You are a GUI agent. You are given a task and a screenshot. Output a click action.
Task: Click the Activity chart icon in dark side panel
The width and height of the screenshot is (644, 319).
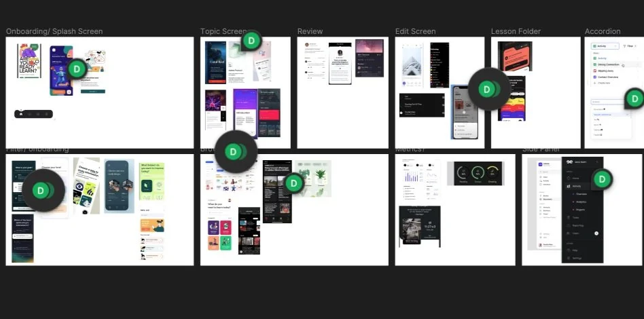(x=569, y=187)
